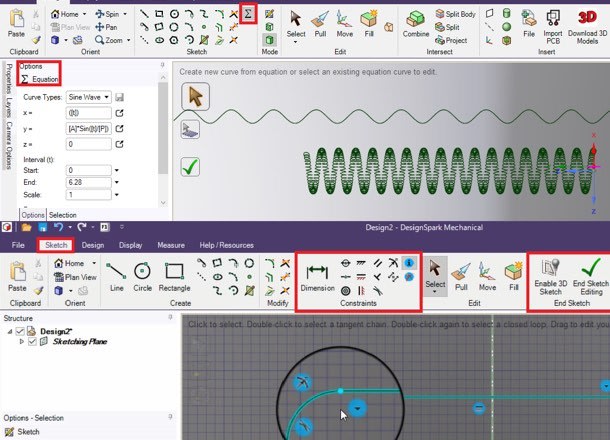Screen dimensions: 610x440
Task: Insert a File from the Insert group
Action: point(529,24)
